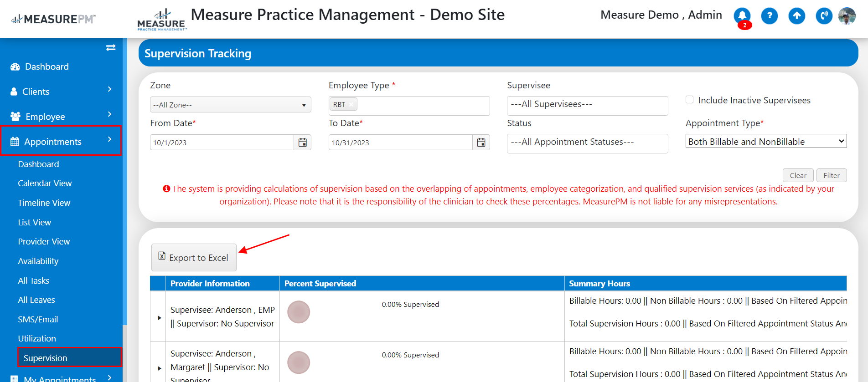Open All Tasks page

(x=34, y=280)
